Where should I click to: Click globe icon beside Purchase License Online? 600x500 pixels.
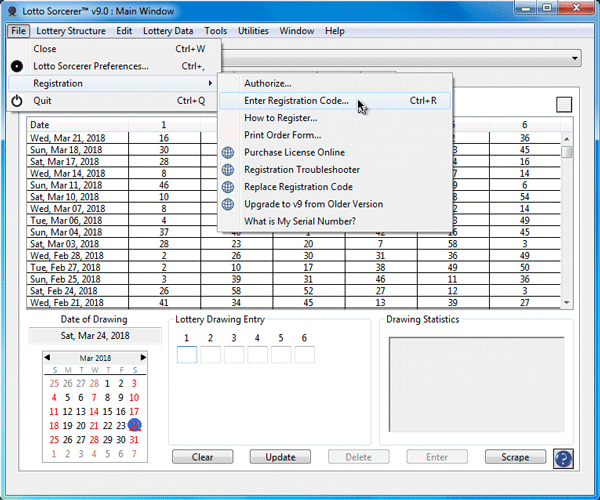coord(228,152)
